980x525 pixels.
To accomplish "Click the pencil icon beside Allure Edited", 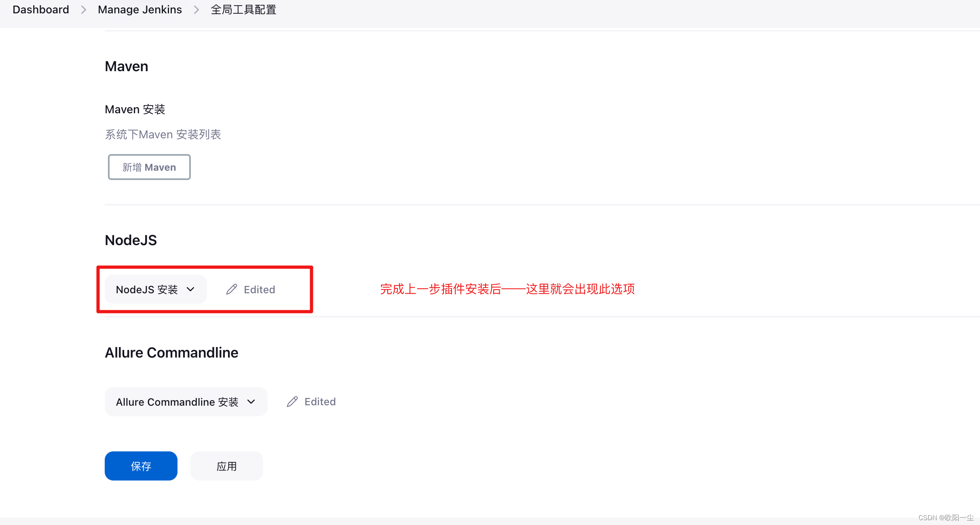I will click(x=292, y=402).
